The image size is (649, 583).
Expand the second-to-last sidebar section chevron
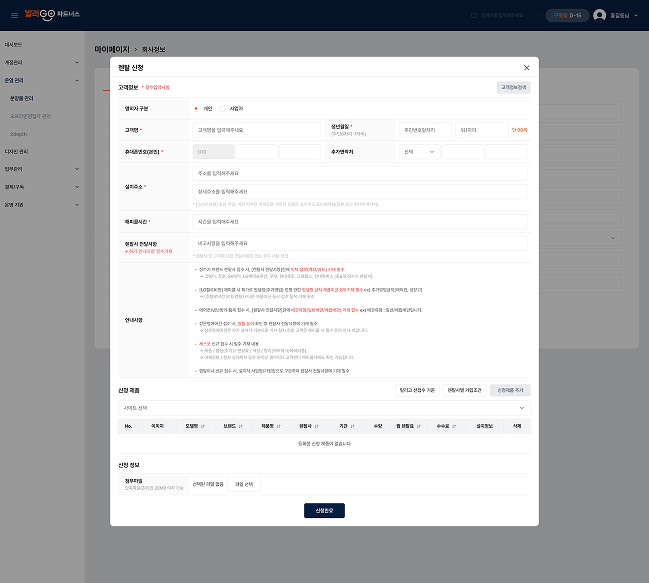(x=77, y=187)
